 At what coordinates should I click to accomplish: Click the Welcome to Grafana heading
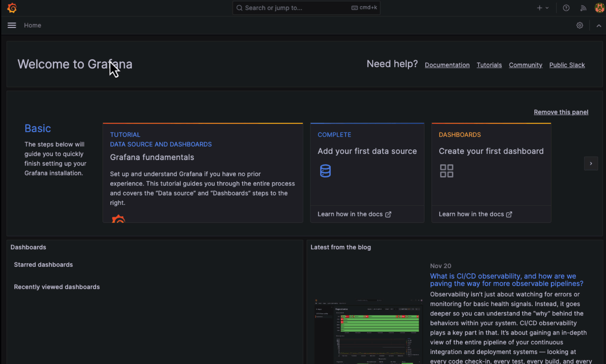coord(75,64)
